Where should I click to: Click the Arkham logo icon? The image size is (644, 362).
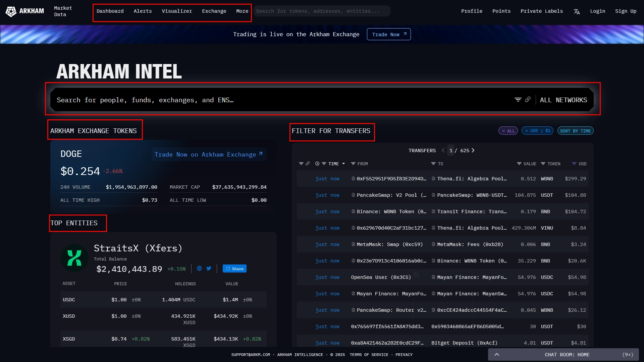click(11, 11)
